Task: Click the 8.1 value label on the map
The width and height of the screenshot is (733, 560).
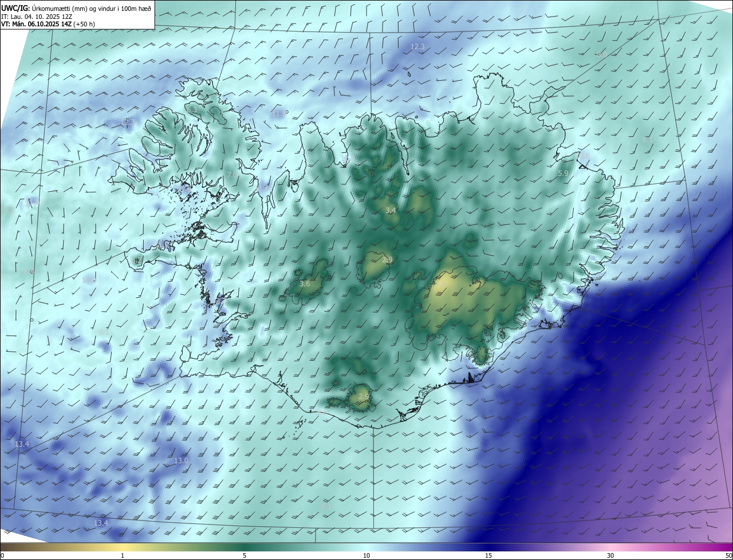Action: click(x=648, y=139)
